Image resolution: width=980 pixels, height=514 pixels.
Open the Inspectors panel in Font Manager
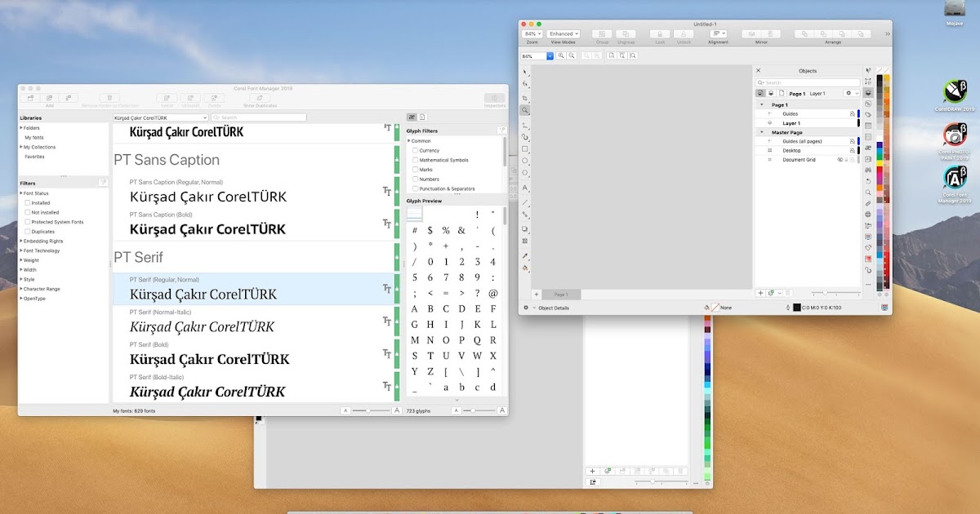[495, 98]
